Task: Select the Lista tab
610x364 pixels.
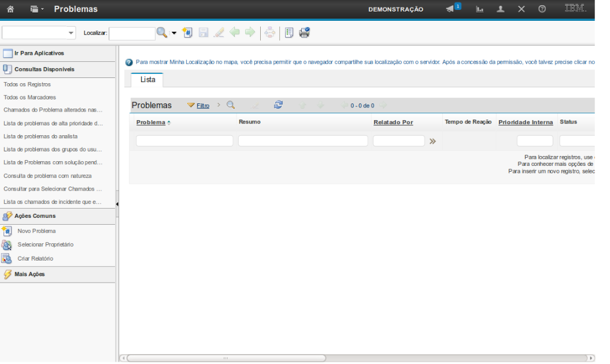Action: (147, 80)
